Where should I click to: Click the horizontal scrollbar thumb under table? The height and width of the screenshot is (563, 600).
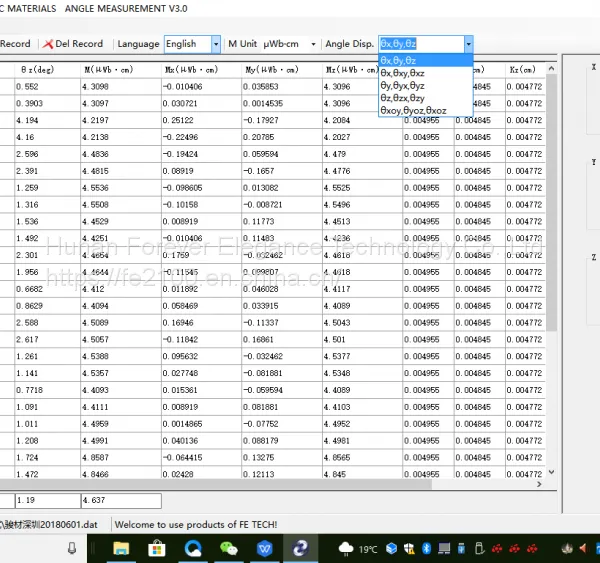pyautogui.click(x=216, y=484)
